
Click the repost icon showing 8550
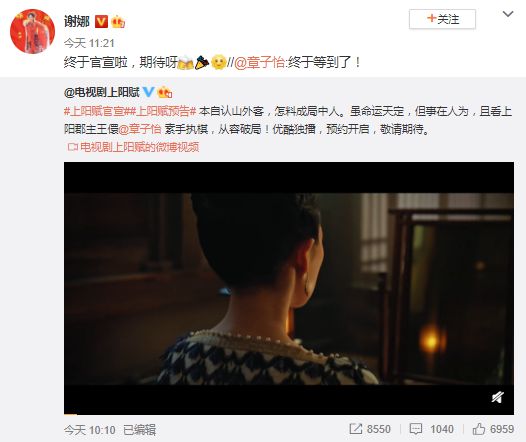point(370,429)
